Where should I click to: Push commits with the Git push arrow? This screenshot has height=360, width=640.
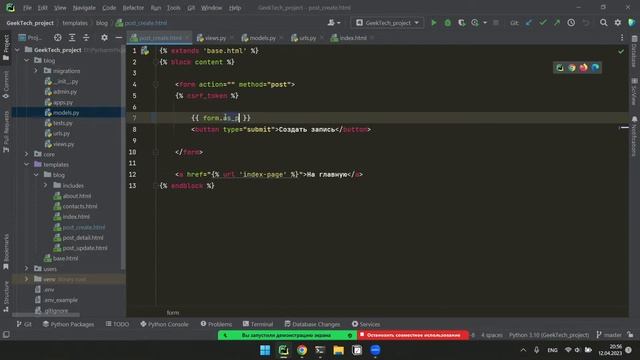coord(557,23)
